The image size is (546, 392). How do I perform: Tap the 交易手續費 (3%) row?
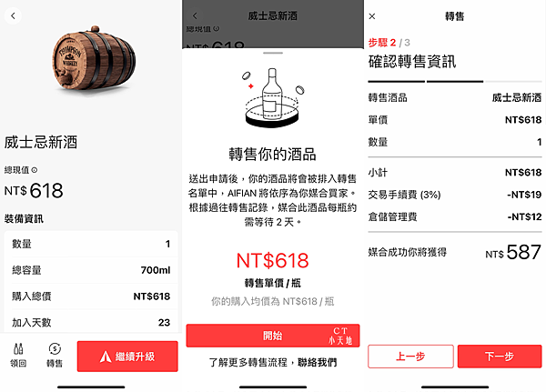[455, 195]
